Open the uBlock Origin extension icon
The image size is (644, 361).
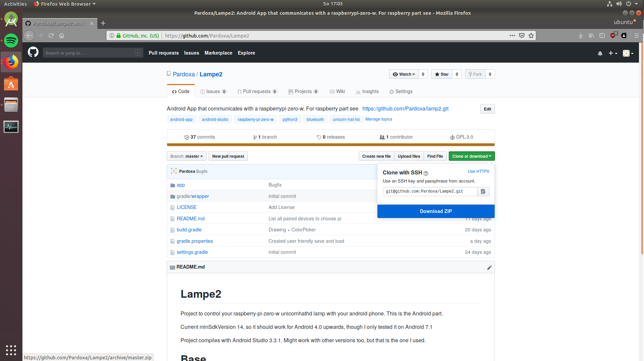pyautogui.click(x=613, y=35)
